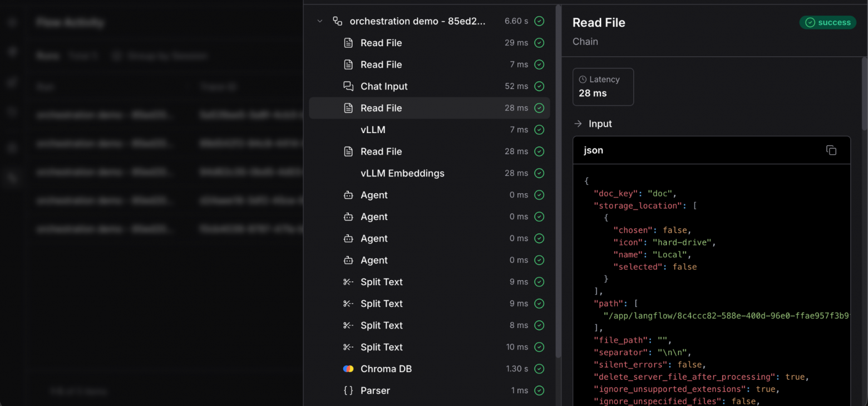The width and height of the screenshot is (868, 406).
Task: Click the 28 ms value in the Latency card
Action: (x=593, y=93)
